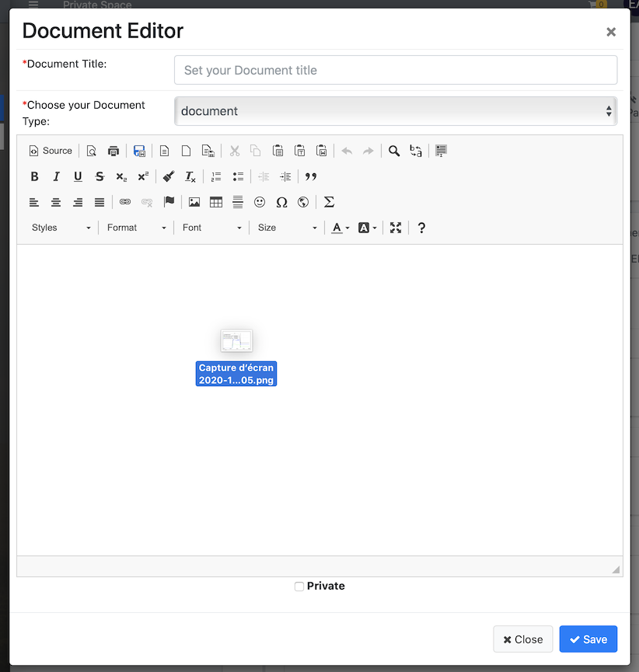639x672 pixels.
Task: Click the Document Title input field
Action: click(396, 70)
